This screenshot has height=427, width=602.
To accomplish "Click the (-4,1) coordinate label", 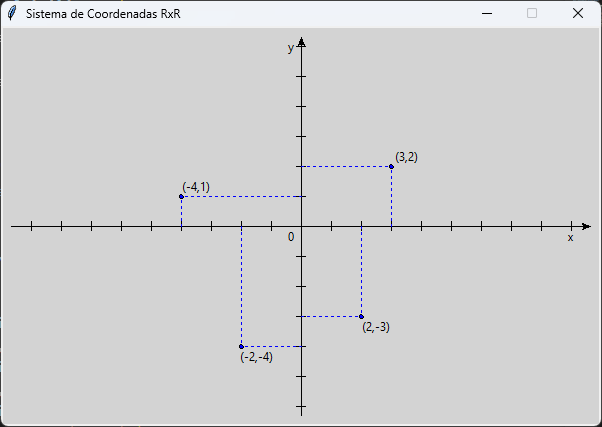I will click(196, 187).
